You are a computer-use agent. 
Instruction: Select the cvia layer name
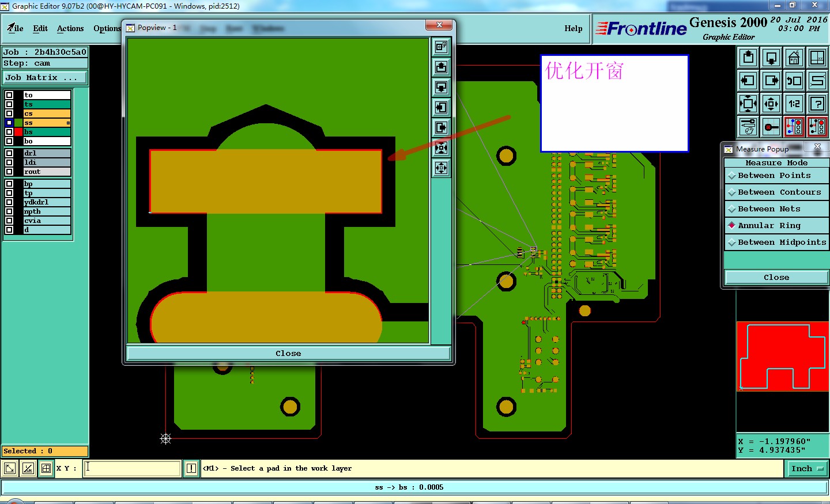tap(47, 221)
